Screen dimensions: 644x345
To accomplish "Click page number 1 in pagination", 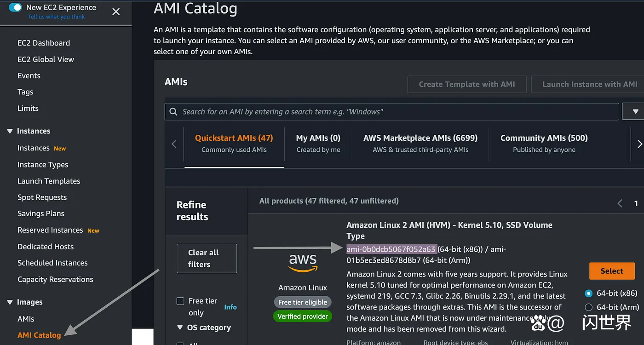I will [x=636, y=203].
